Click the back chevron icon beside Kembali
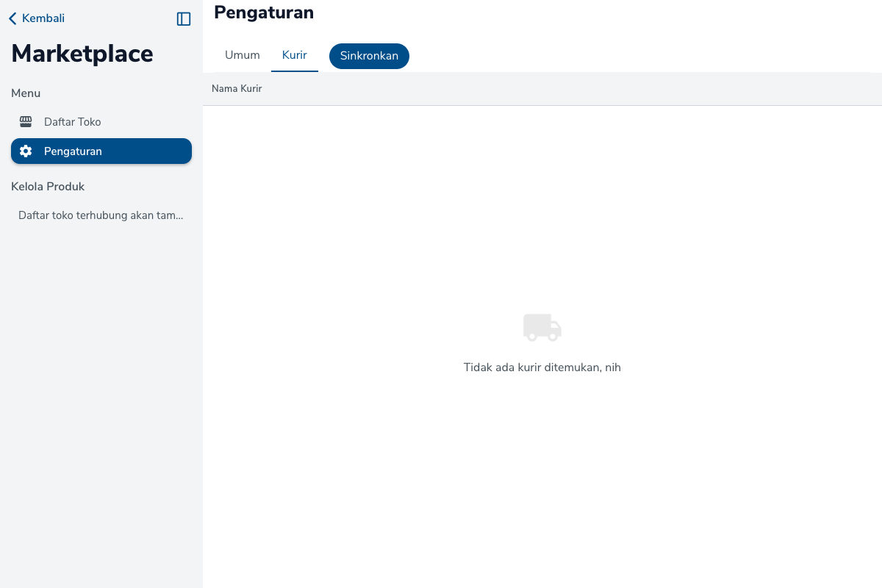The height and width of the screenshot is (588, 882). click(x=12, y=18)
